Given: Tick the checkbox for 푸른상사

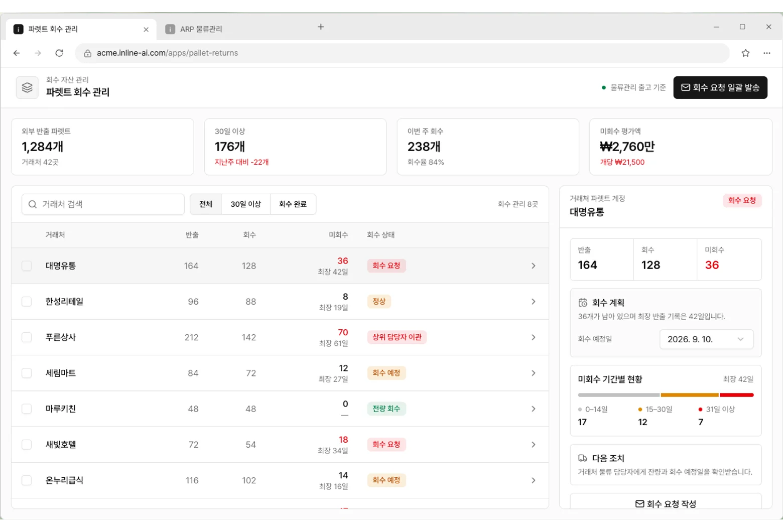Looking at the screenshot, I should [27, 337].
